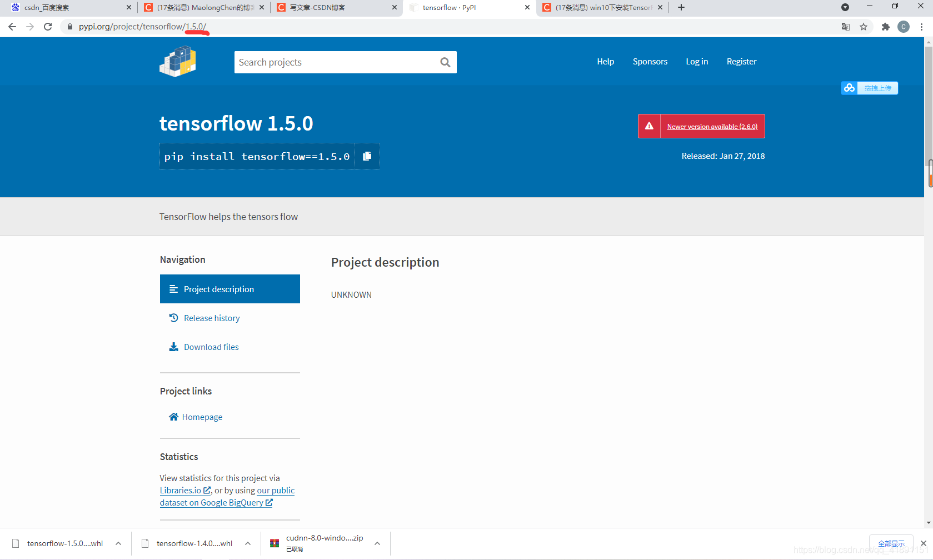Click the tab search dropdown icon
This screenshot has width=933, height=560.
pos(845,7)
